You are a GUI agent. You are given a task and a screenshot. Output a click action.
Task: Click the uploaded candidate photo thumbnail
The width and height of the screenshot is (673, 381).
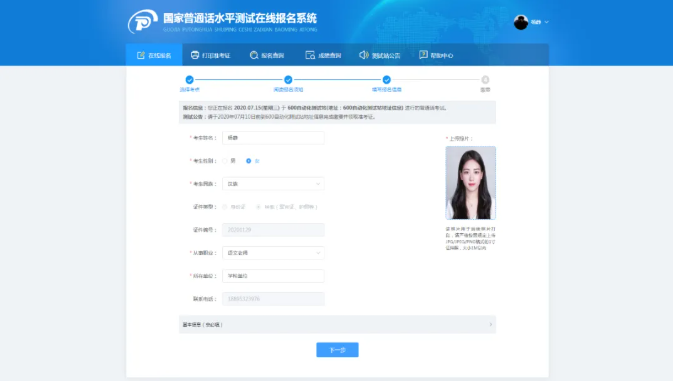point(471,183)
